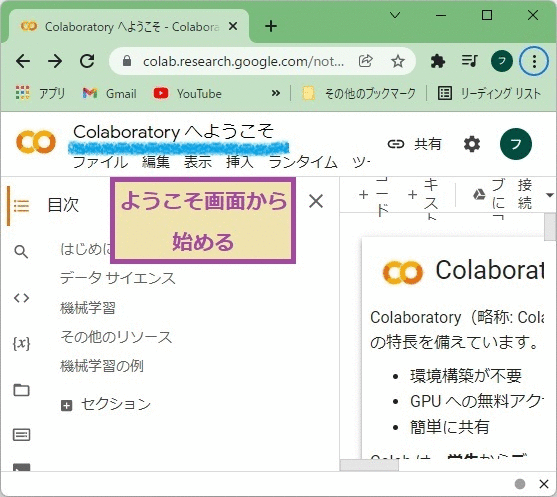Expand the connect options dropdown arrow
Image resolution: width=557 pixels, height=497 pixels.
click(550, 195)
